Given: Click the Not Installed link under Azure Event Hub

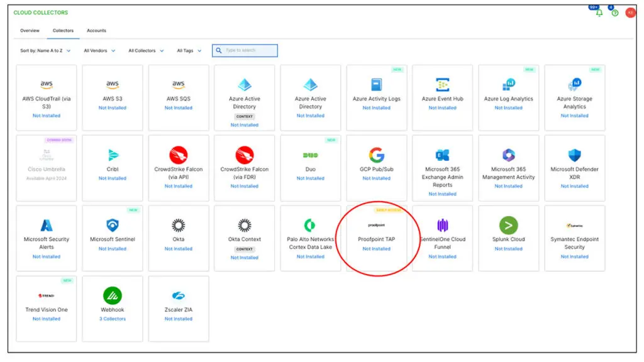Looking at the screenshot, I should [442, 107].
